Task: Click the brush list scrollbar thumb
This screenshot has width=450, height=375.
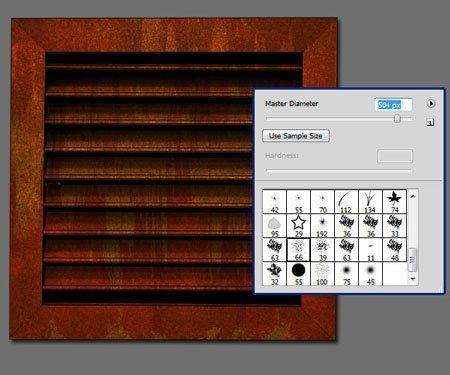Action: 413,260
